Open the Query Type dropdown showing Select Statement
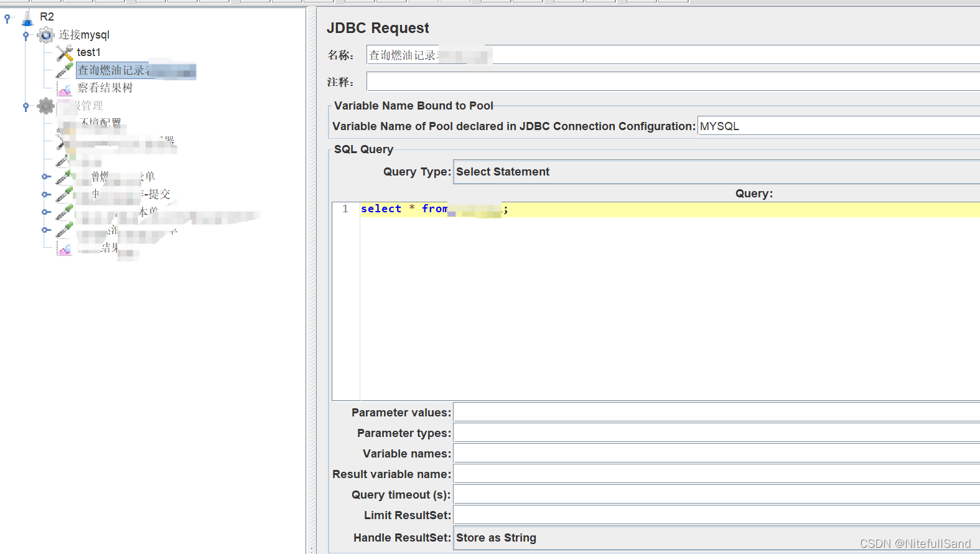980x554 pixels. [x=717, y=172]
